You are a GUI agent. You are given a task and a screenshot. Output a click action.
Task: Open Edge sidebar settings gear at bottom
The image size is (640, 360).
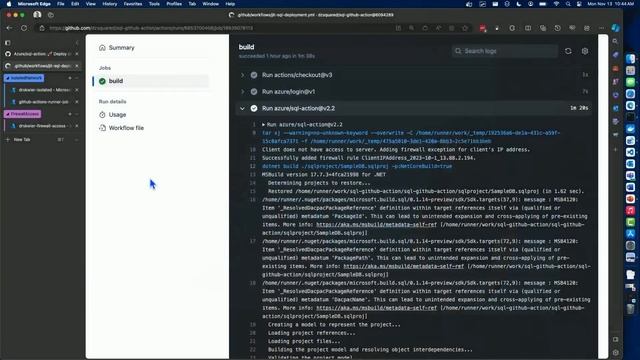[x=616, y=352]
